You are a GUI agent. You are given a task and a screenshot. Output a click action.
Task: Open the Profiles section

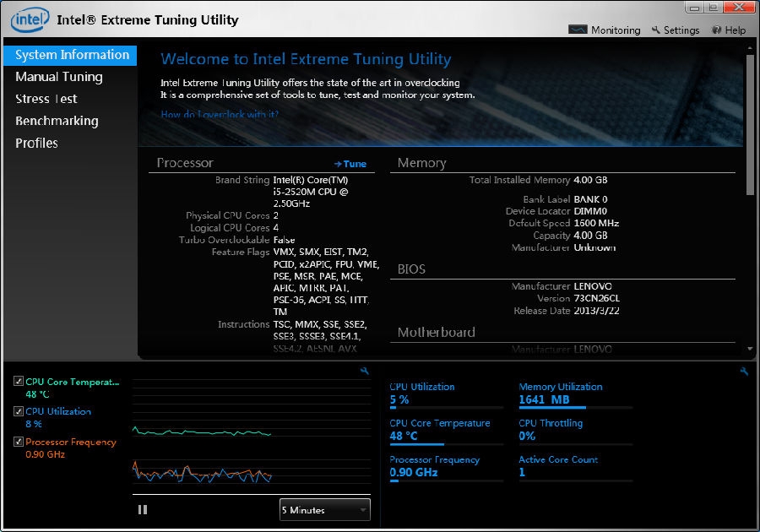point(36,143)
